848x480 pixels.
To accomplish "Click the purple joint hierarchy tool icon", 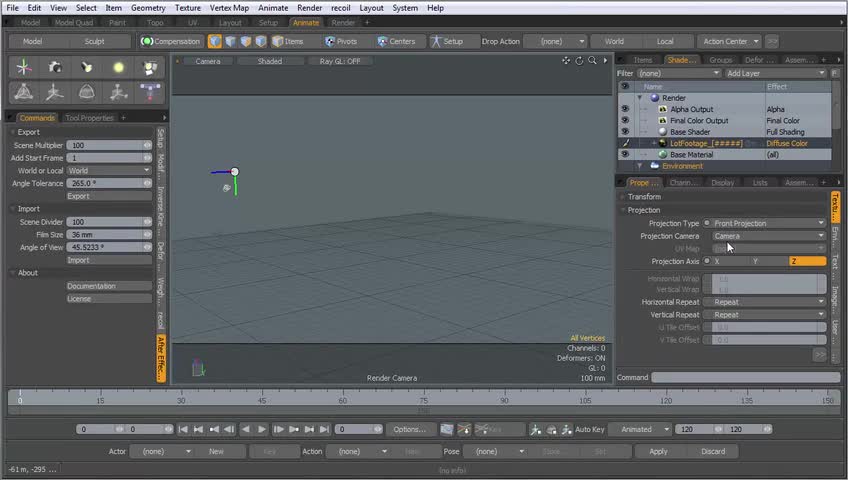I will pyautogui.click(x=150, y=92).
